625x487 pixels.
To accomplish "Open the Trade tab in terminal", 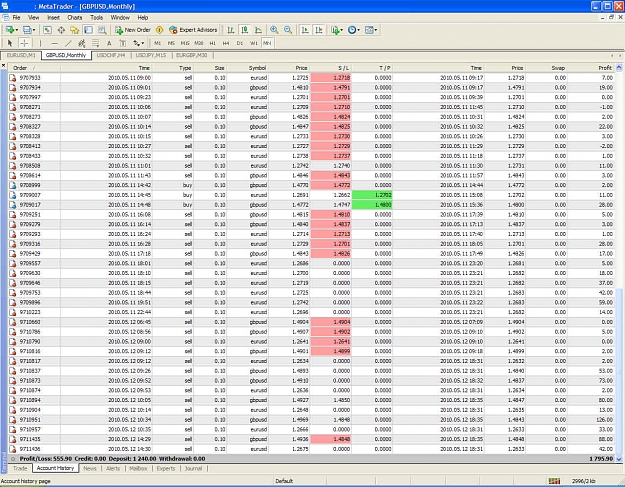I will [20, 468].
